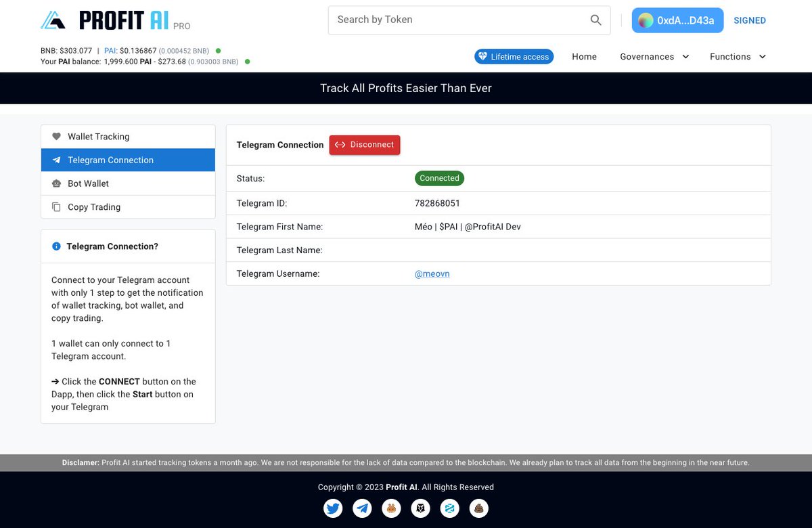The image size is (812, 528).
Task: Open the PancakeSwap bunny footer icon
Action: [391, 508]
